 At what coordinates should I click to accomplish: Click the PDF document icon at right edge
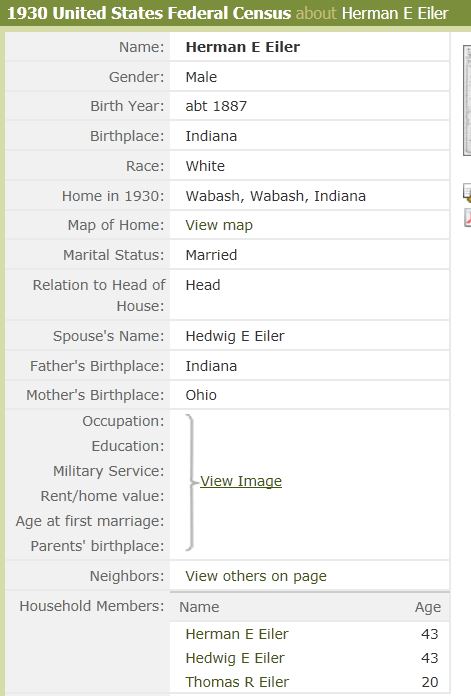467,218
